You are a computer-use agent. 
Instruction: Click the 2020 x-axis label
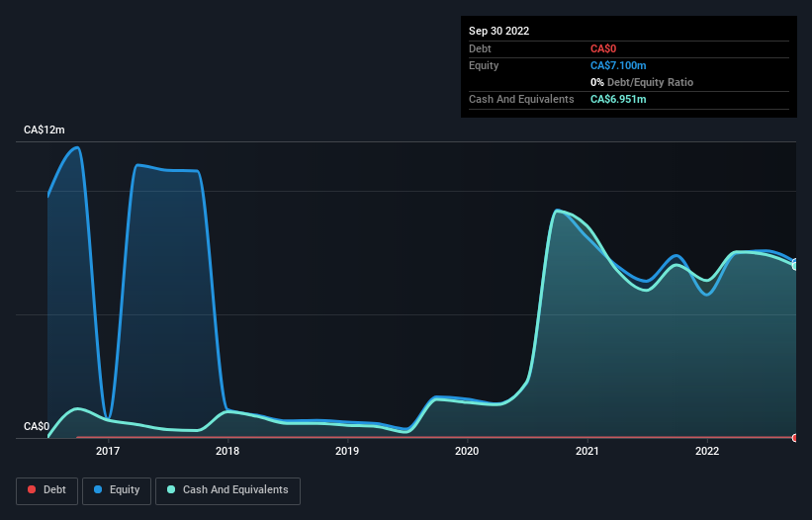pos(467,451)
